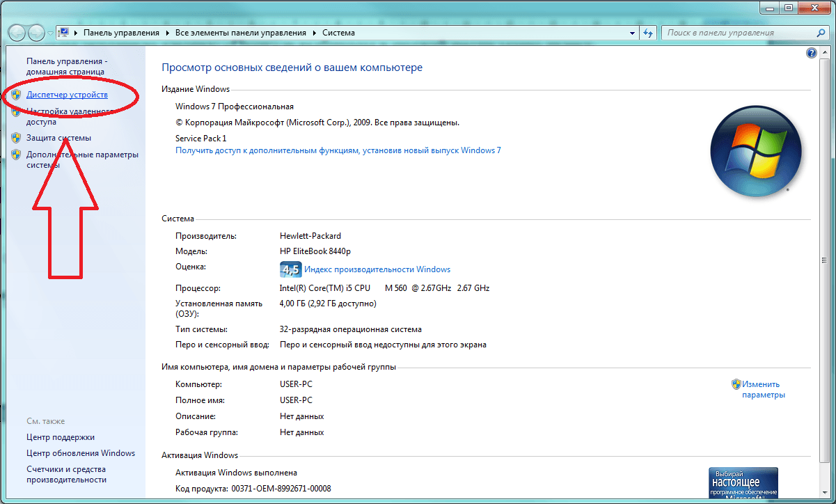Open Help with the blue question icon
This screenshot has height=504, width=836.
pos(811,53)
